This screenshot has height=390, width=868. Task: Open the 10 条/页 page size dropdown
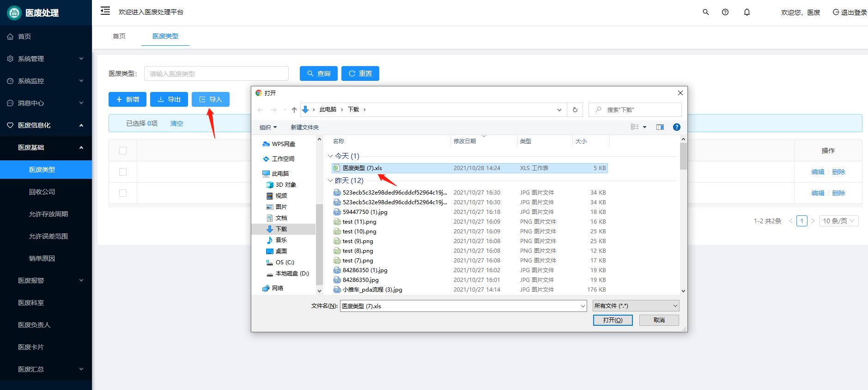coord(839,221)
